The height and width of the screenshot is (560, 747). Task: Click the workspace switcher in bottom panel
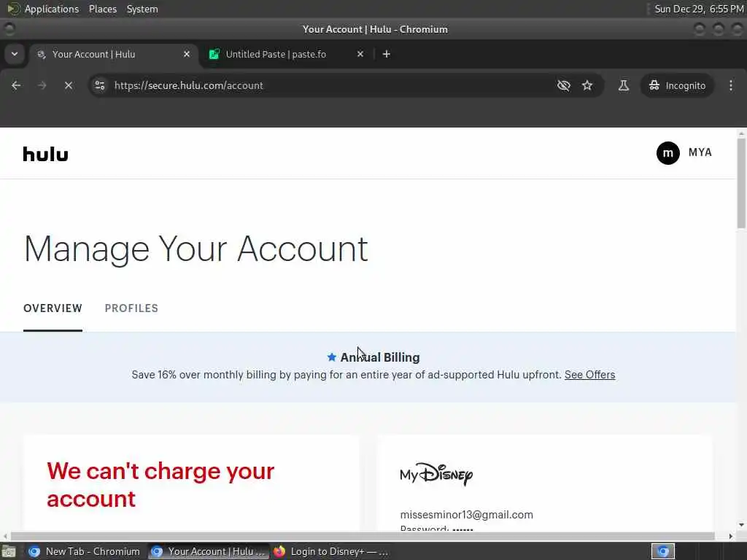663,552
